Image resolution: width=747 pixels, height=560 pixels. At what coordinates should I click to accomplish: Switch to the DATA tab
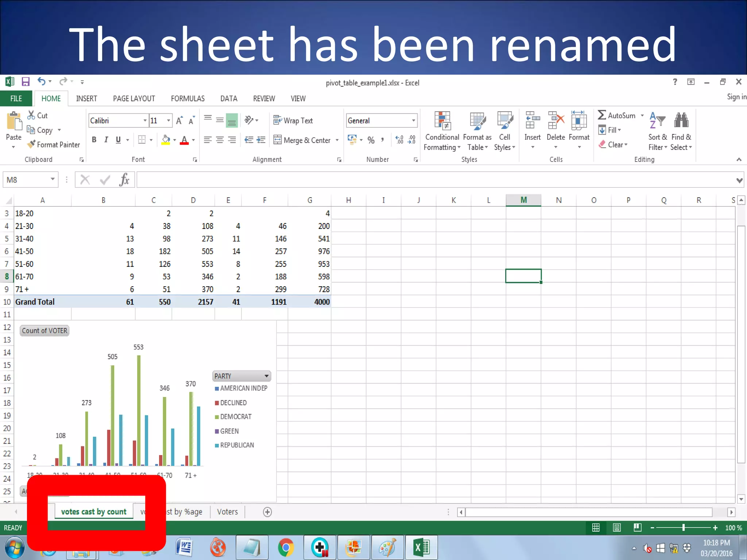(229, 98)
